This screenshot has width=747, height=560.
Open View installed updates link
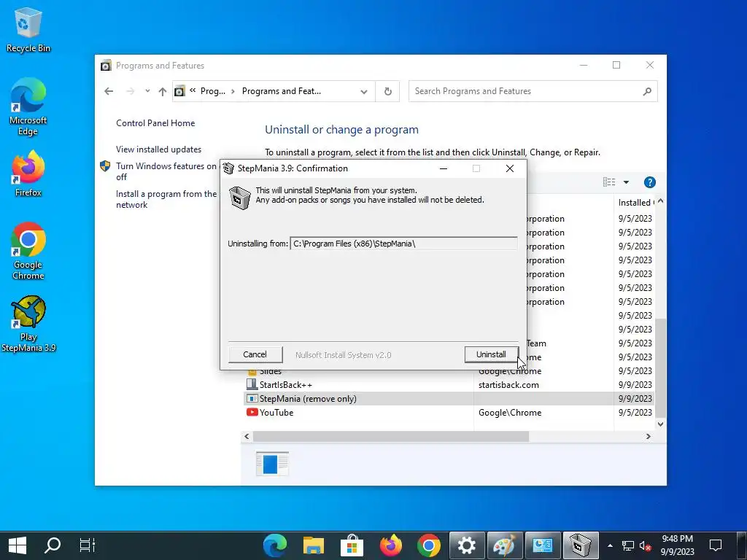coord(158,149)
